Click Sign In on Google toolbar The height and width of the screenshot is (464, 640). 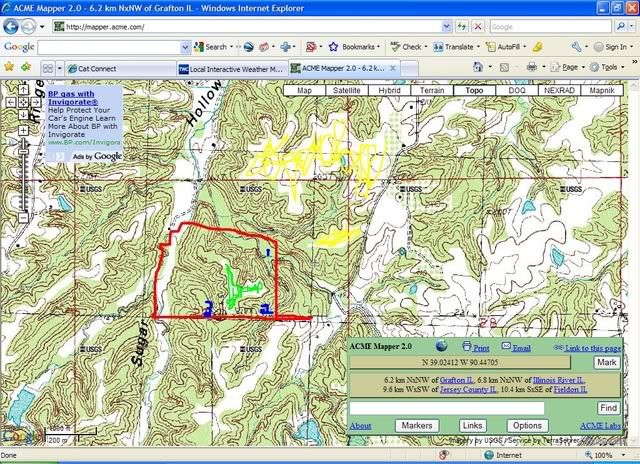pos(611,47)
